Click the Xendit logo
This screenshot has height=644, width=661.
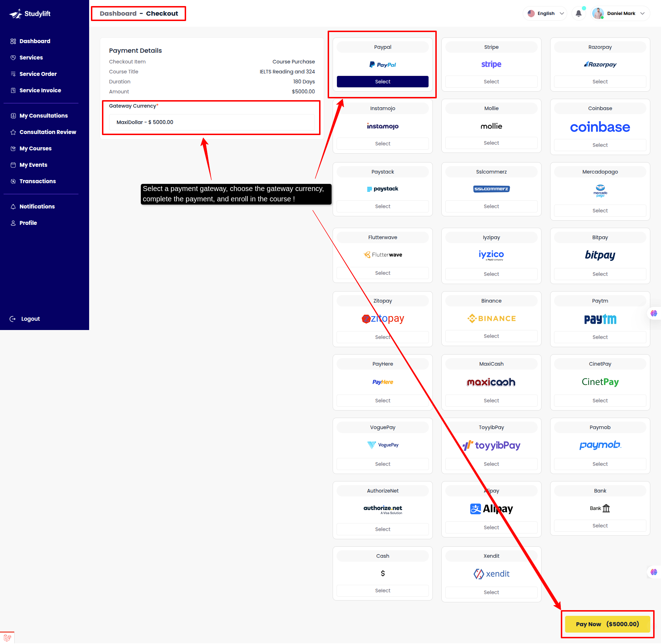(x=491, y=574)
